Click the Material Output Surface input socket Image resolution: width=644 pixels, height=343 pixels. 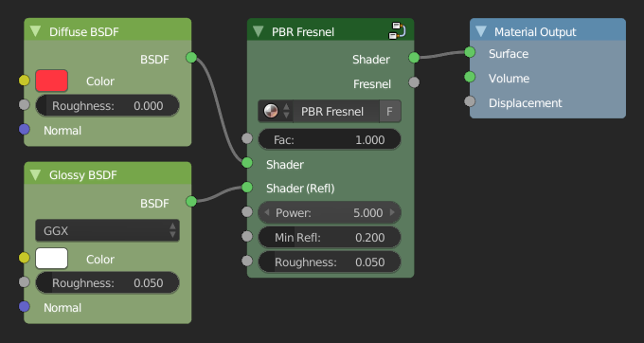pos(471,52)
